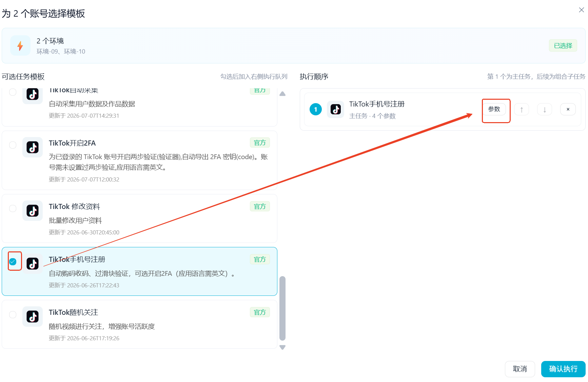Click 更新于 2026-07-07T14:29:31 timestamp
This screenshot has height=382, width=588.
pos(84,115)
